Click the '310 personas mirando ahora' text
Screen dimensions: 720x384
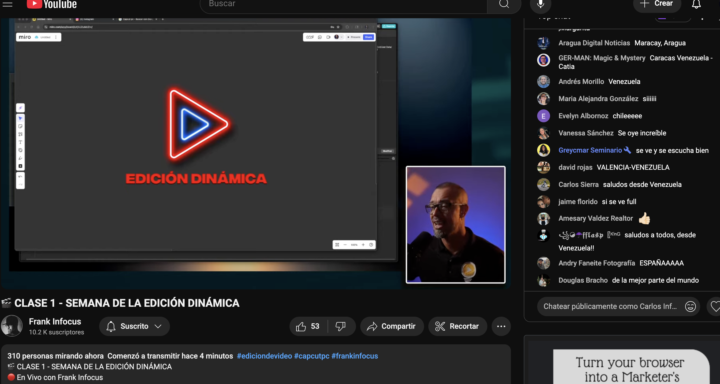55,356
